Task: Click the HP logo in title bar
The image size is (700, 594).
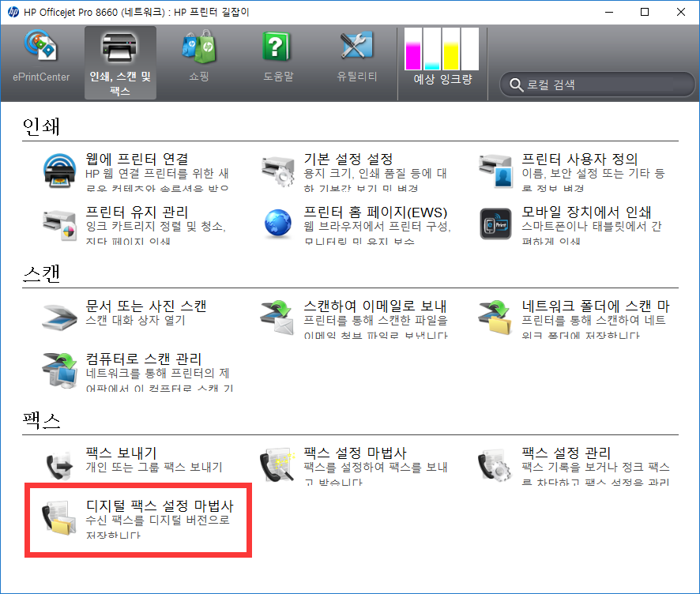Action: 13,12
